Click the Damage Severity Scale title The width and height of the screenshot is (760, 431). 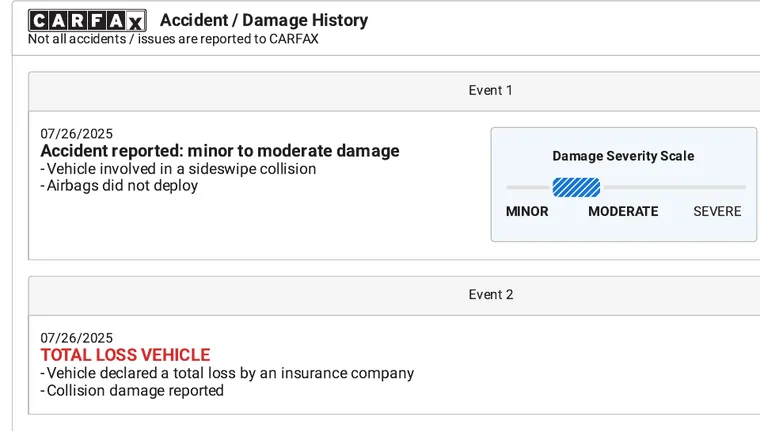pyautogui.click(x=623, y=156)
